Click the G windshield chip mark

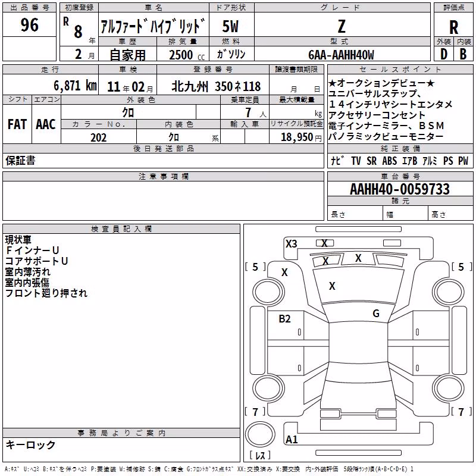tap(376, 314)
